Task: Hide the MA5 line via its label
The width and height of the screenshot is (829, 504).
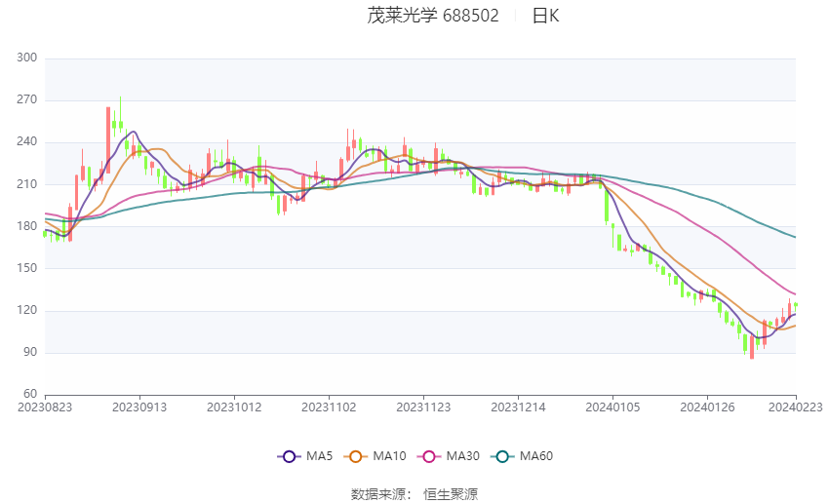Action: point(319,456)
